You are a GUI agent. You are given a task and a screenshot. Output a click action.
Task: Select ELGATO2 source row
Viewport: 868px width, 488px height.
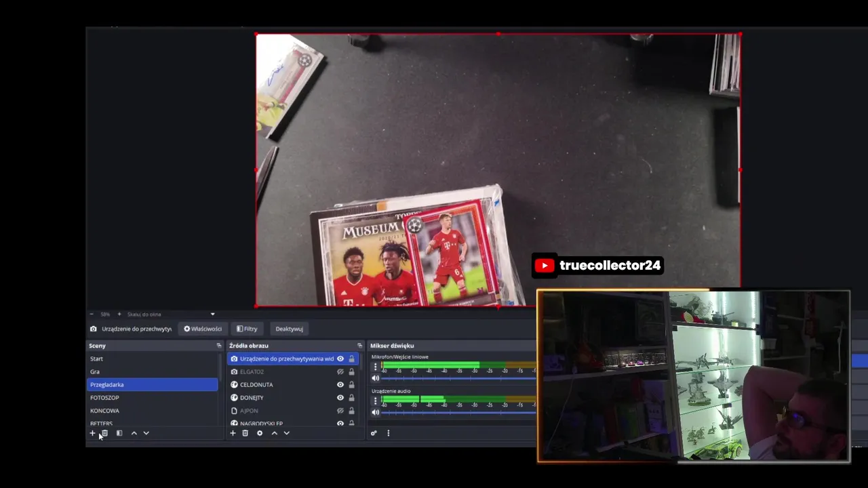point(292,371)
